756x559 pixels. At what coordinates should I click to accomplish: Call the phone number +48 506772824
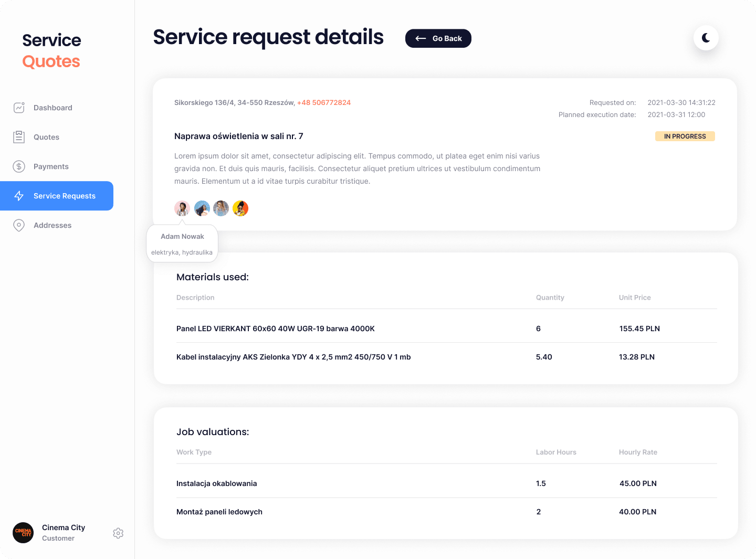[323, 103]
